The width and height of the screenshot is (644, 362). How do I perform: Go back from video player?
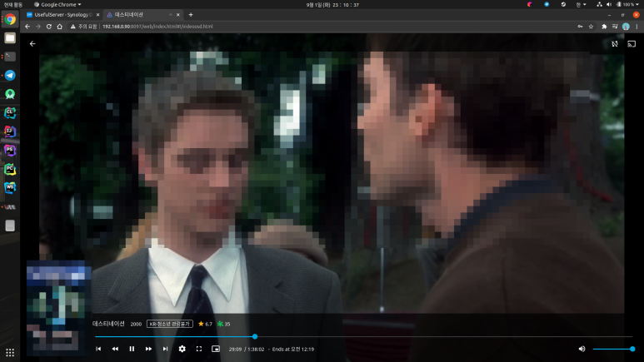pyautogui.click(x=32, y=43)
